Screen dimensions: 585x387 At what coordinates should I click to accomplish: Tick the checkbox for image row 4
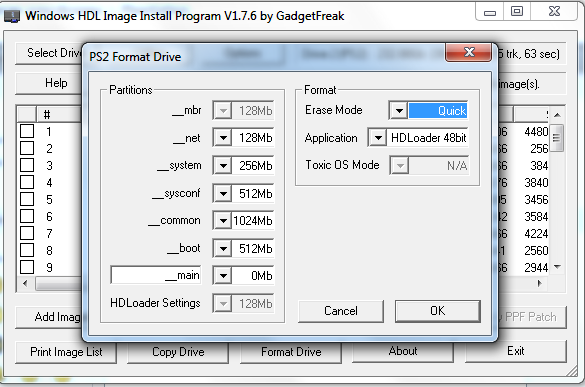[x=27, y=182]
